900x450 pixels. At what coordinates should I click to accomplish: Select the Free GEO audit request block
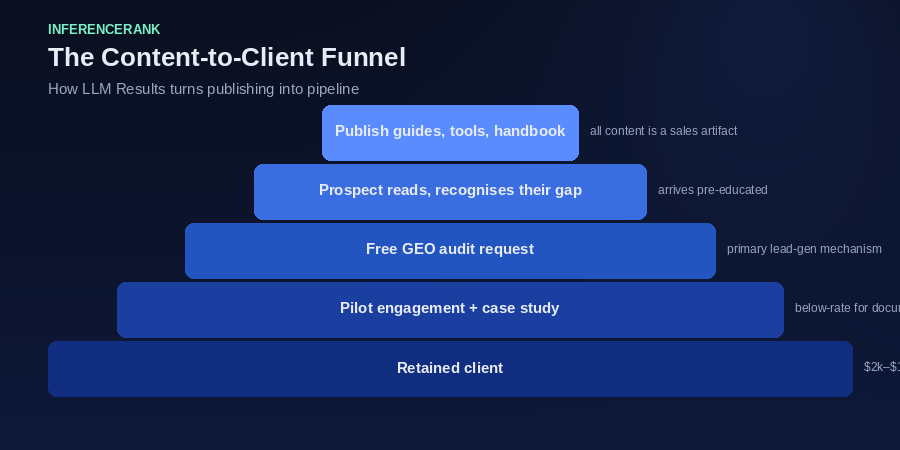[450, 251]
